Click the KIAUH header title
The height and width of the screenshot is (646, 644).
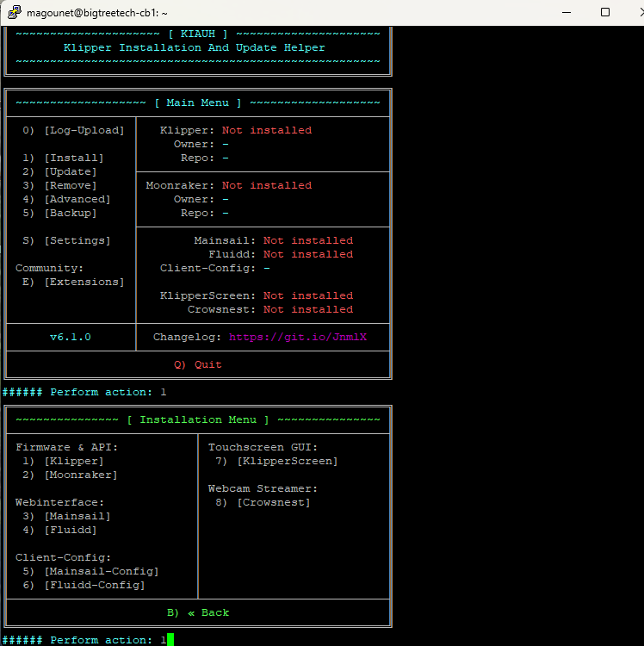click(198, 34)
